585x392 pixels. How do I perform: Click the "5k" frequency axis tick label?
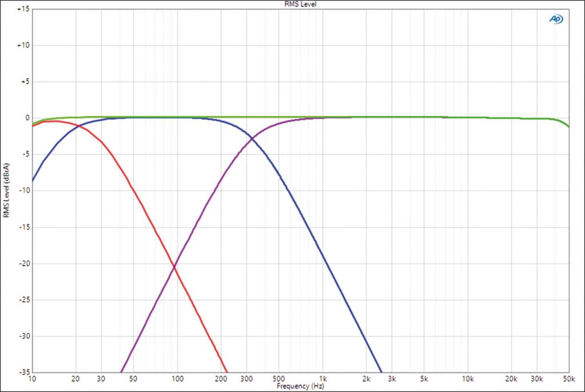(x=424, y=379)
